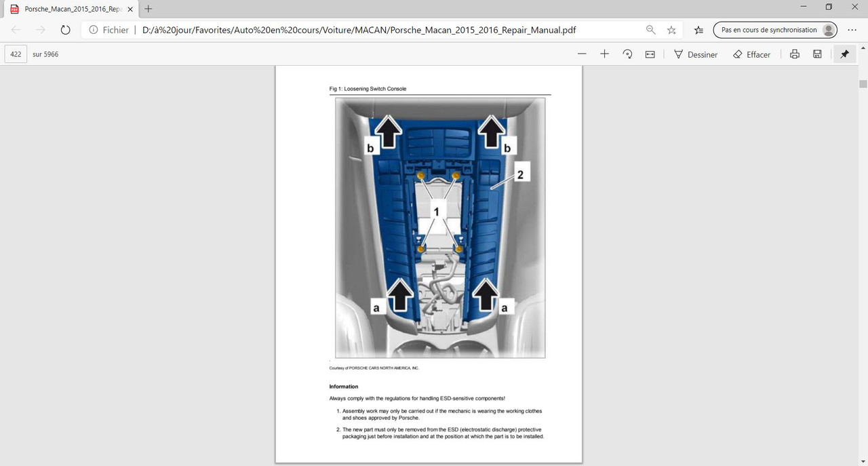
Task: Click the Fichier label in address bar
Action: (115, 30)
